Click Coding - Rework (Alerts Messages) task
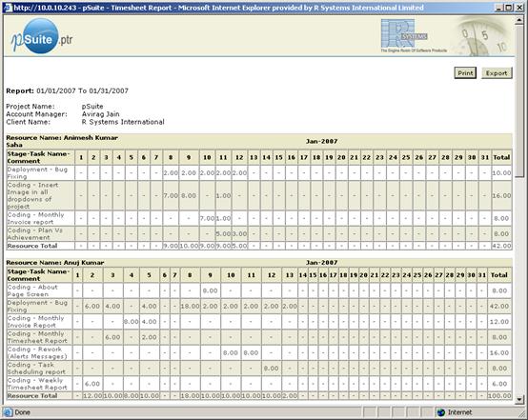The image size is (528, 420). coord(37,352)
